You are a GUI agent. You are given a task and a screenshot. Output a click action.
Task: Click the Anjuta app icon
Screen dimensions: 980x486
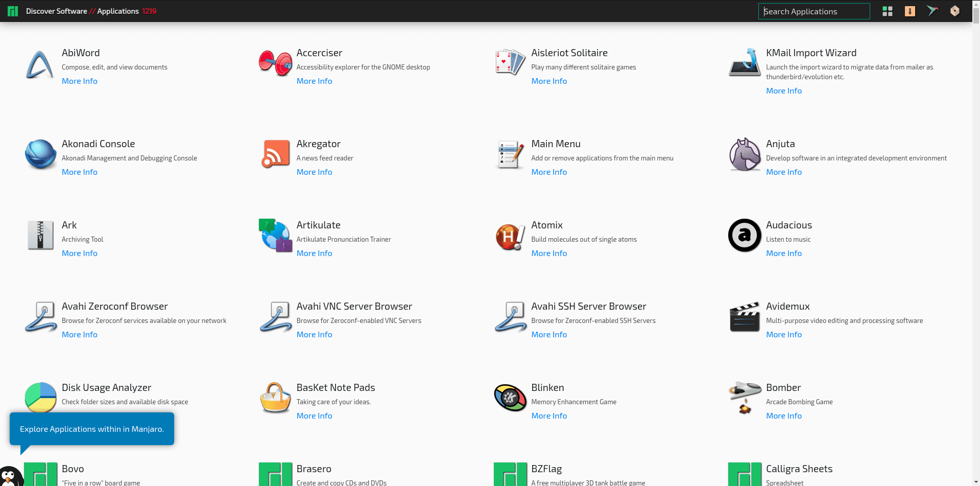coord(745,154)
